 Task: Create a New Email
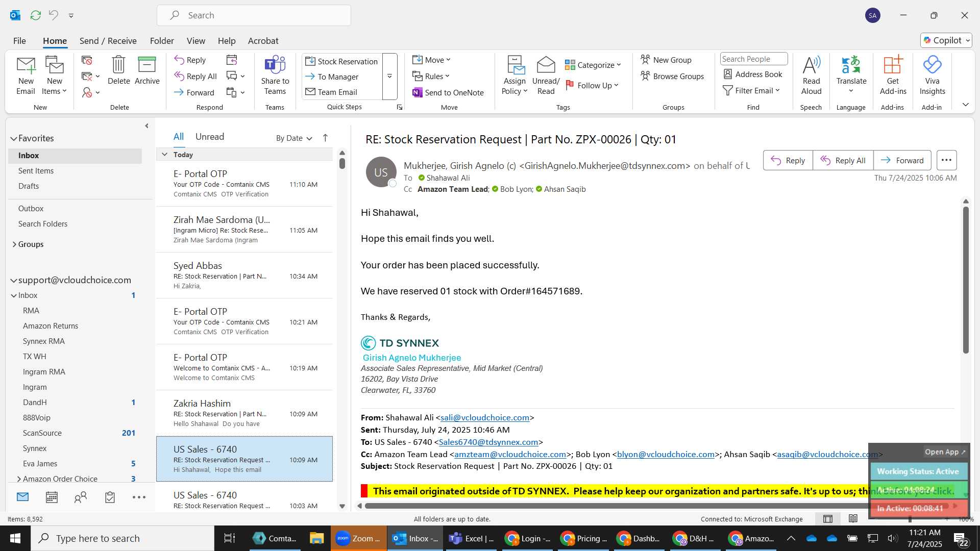(26, 76)
